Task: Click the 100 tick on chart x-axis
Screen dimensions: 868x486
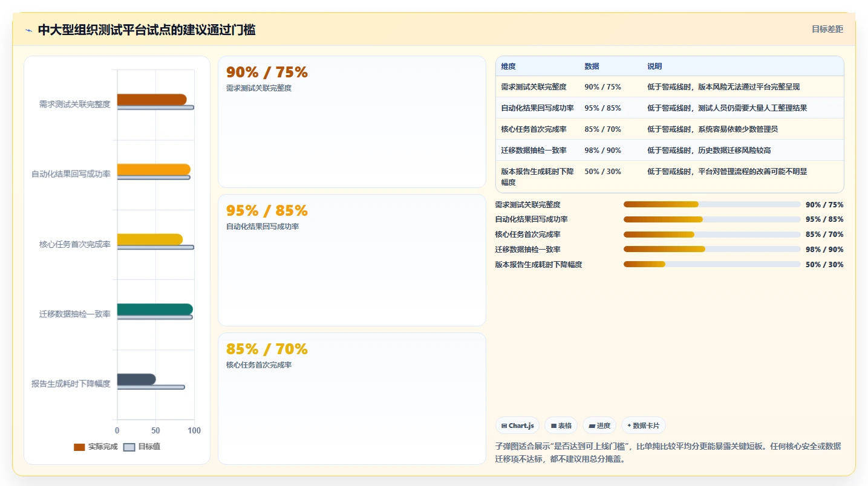Action: point(194,430)
